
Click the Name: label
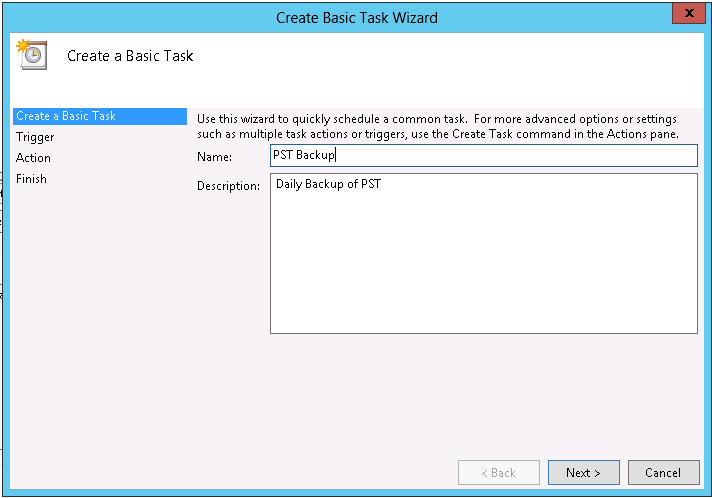pos(214,157)
